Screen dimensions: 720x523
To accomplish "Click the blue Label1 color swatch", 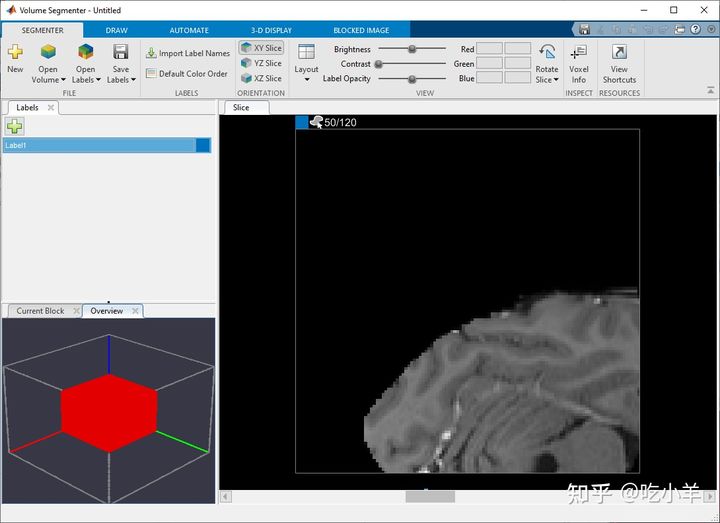I will tap(204, 145).
